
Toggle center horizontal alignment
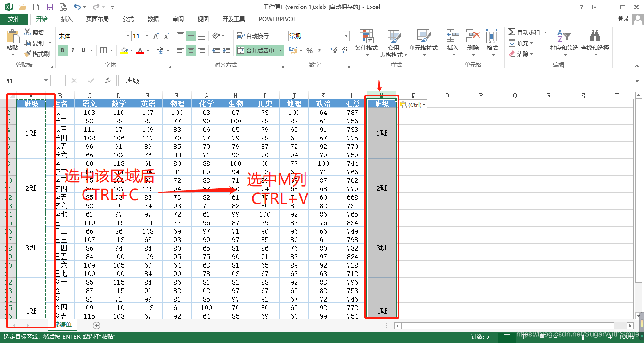coord(191,50)
